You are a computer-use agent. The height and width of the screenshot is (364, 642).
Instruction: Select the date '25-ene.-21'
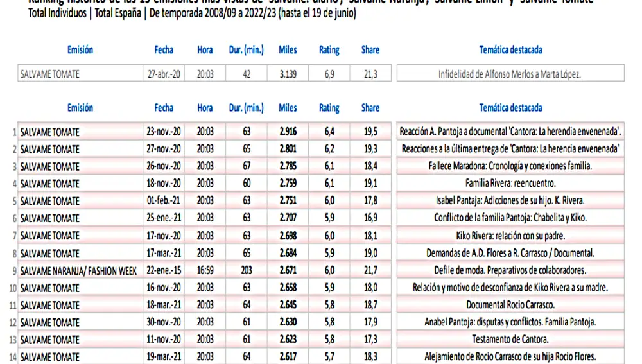164,218
